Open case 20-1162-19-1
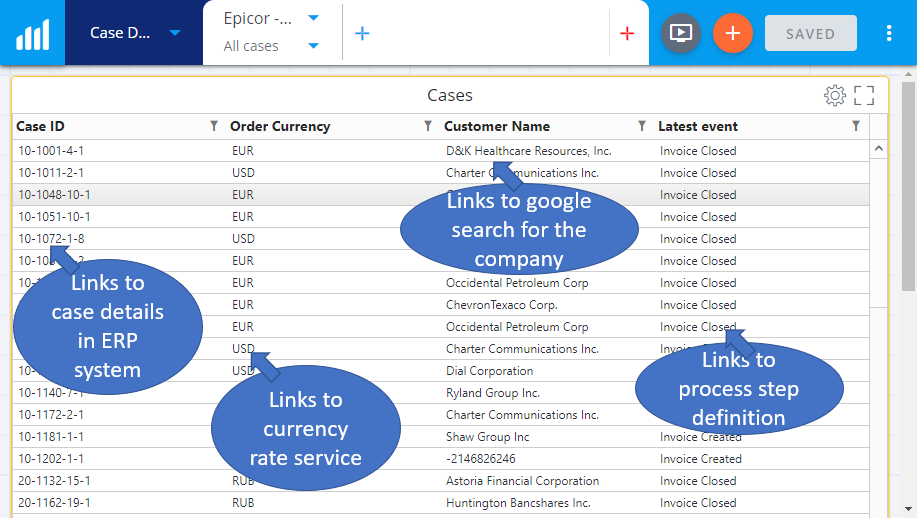 click(x=54, y=503)
